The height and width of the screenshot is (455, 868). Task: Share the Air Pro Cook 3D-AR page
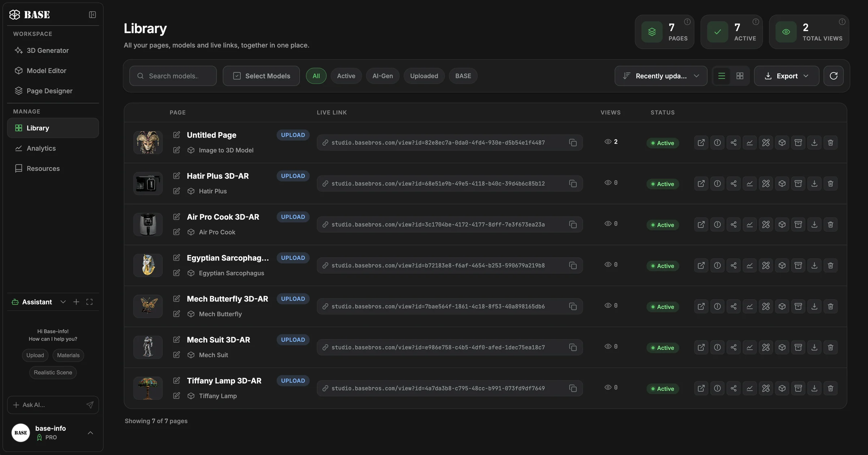(x=733, y=224)
